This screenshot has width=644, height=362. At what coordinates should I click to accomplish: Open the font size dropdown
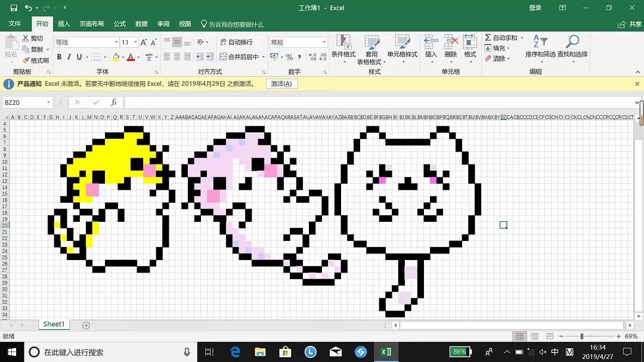coord(135,42)
